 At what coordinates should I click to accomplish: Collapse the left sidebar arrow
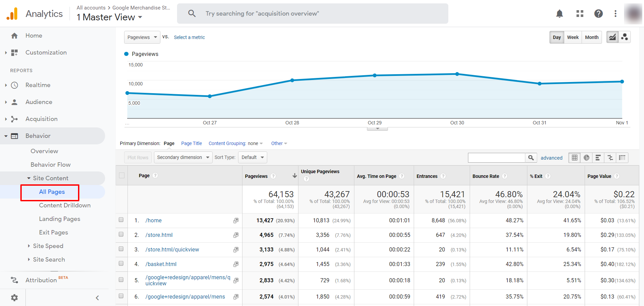click(x=97, y=298)
